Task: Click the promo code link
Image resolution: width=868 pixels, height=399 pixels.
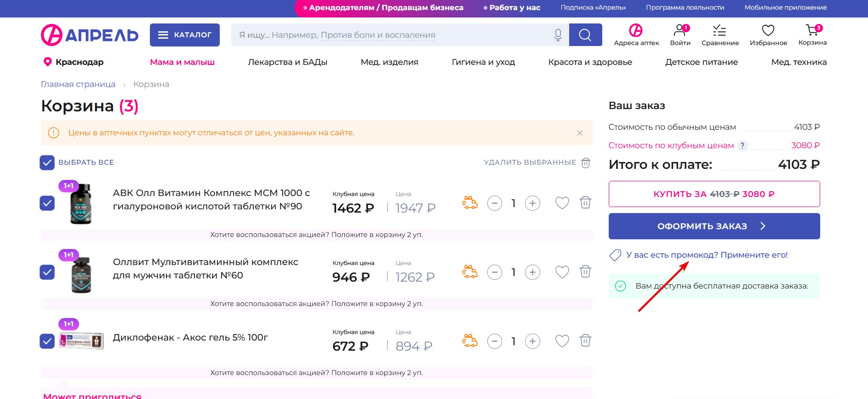Action: (x=707, y=255)
